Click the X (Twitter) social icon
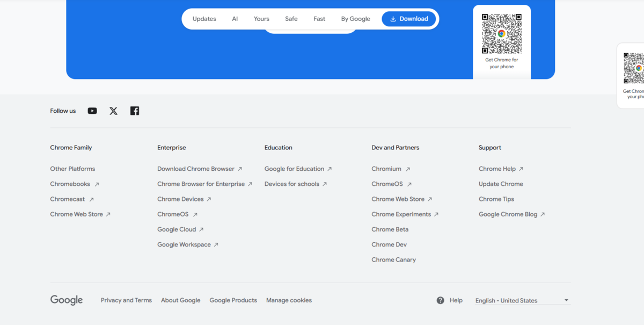Viewport: 644px width, 325px height. (x=113, y=111)
